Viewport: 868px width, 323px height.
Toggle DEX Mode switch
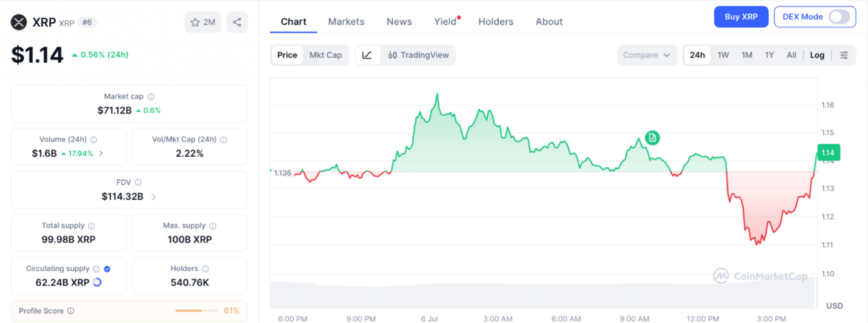pyautogui.click(x=839, y=17)
